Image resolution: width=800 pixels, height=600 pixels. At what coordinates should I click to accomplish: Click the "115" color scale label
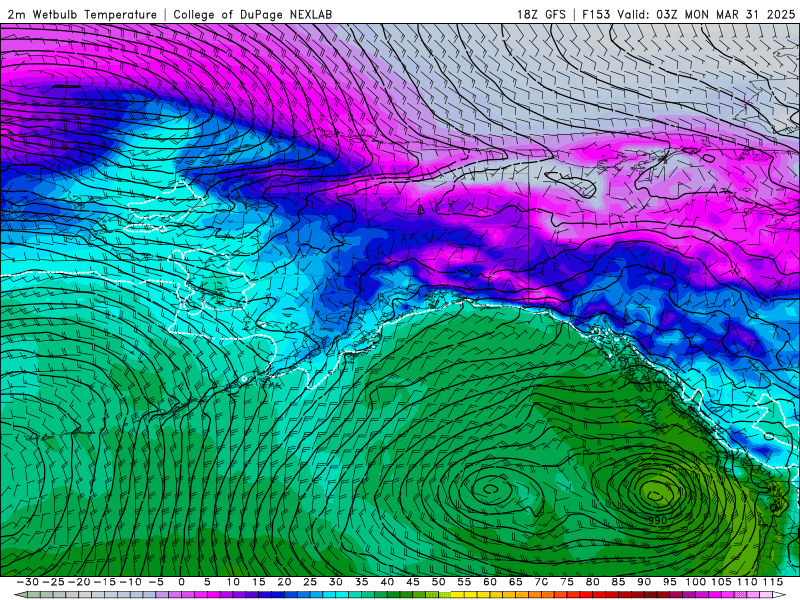(x=773, y=582)
